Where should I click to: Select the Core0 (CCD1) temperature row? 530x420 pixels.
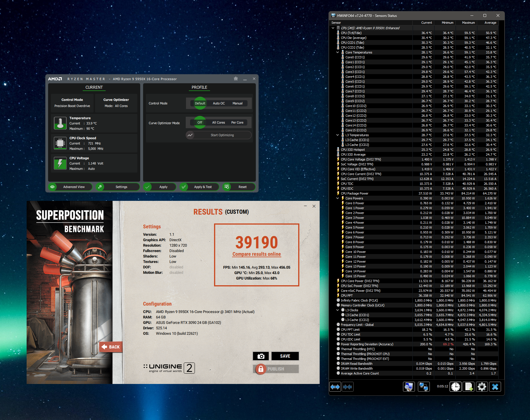414,57
